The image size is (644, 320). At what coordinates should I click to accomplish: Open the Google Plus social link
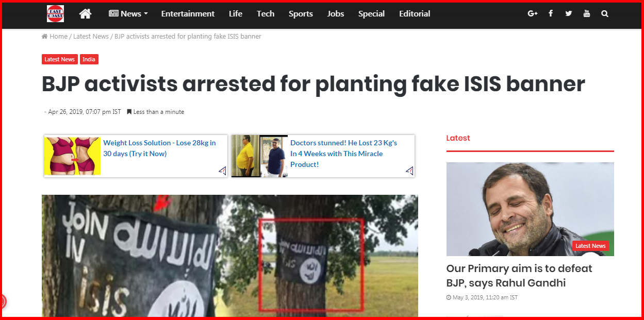click(x=533, y=14)
